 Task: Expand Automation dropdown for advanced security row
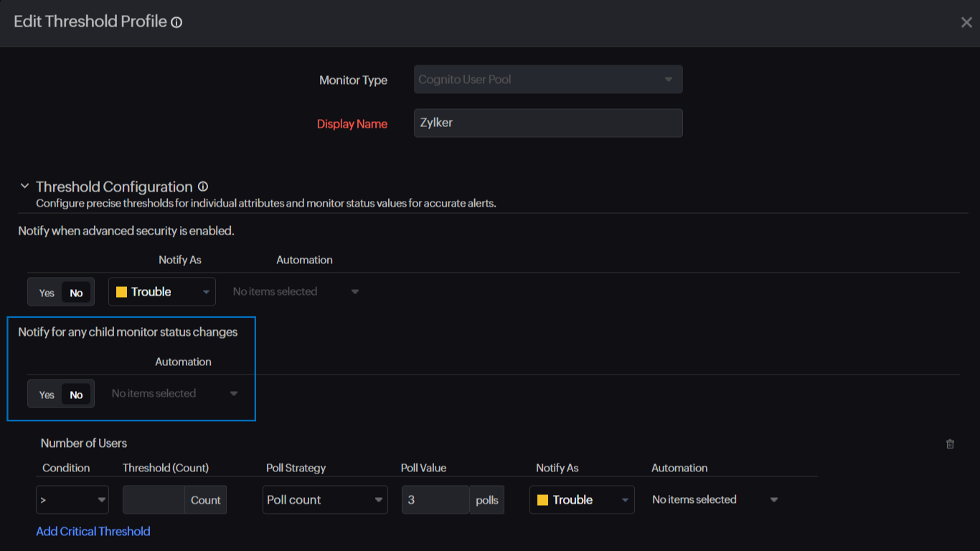click(x=296, y=292)
